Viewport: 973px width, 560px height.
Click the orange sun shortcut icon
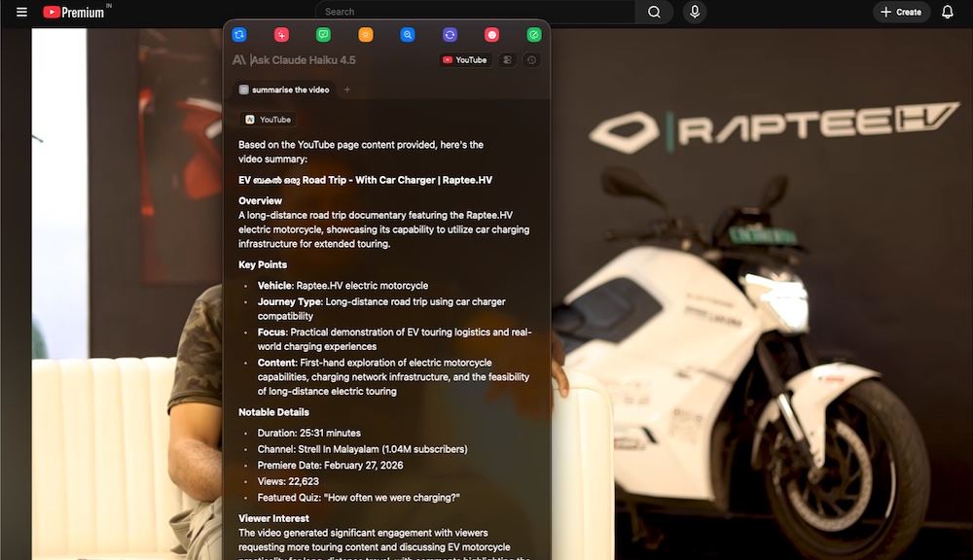click(x=366, y=35)
